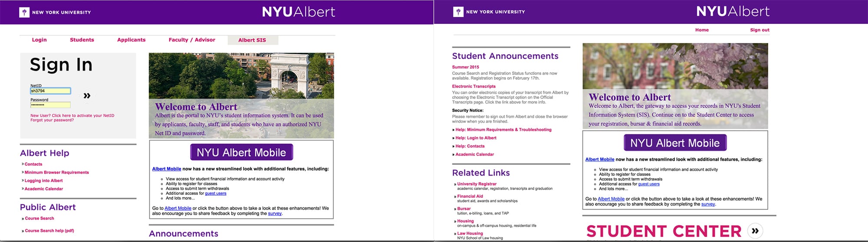Click the NYUAlbert title in left header
This screenshot has height=242, width=868.
(299, 12)
